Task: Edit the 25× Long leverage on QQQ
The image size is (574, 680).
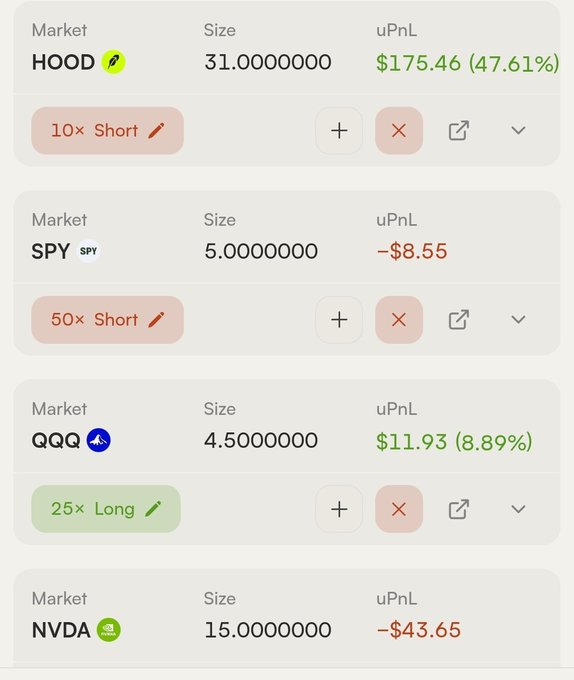Action: tap(106, 509)
